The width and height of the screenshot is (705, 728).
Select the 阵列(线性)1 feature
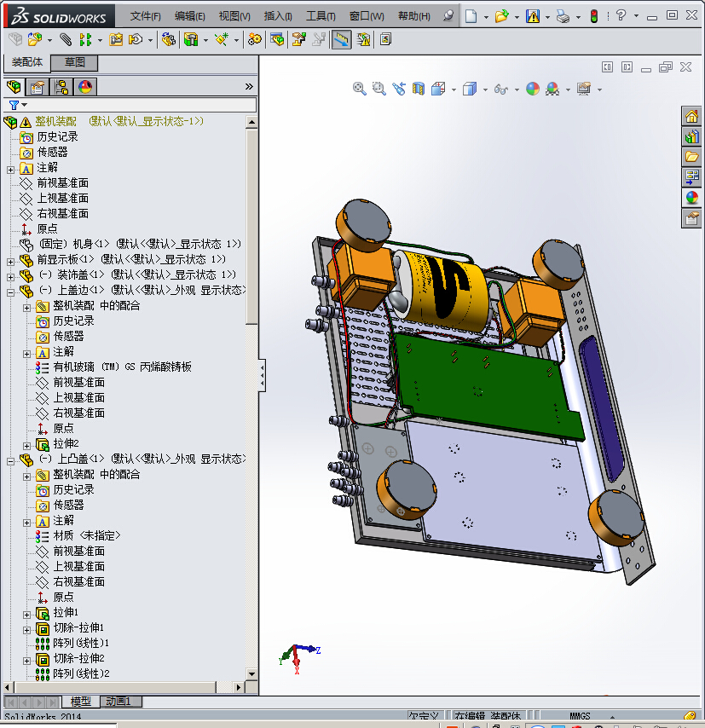(x=81, y=643)
